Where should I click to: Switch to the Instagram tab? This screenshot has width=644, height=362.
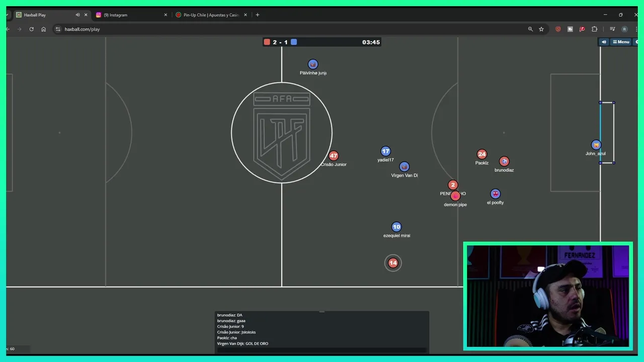point(131,15)
